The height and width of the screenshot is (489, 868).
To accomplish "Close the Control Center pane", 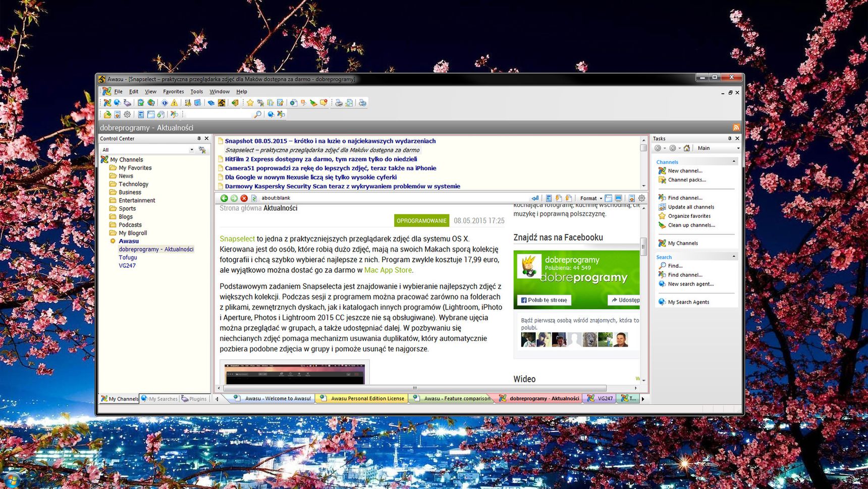I will click(x=206, y=138).
